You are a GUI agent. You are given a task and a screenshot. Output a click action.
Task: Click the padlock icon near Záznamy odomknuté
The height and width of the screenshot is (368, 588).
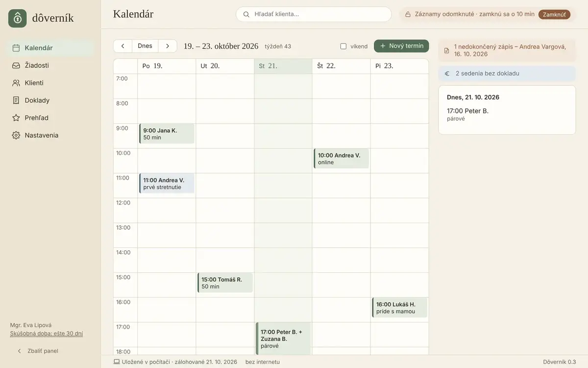tap(408, 14)
